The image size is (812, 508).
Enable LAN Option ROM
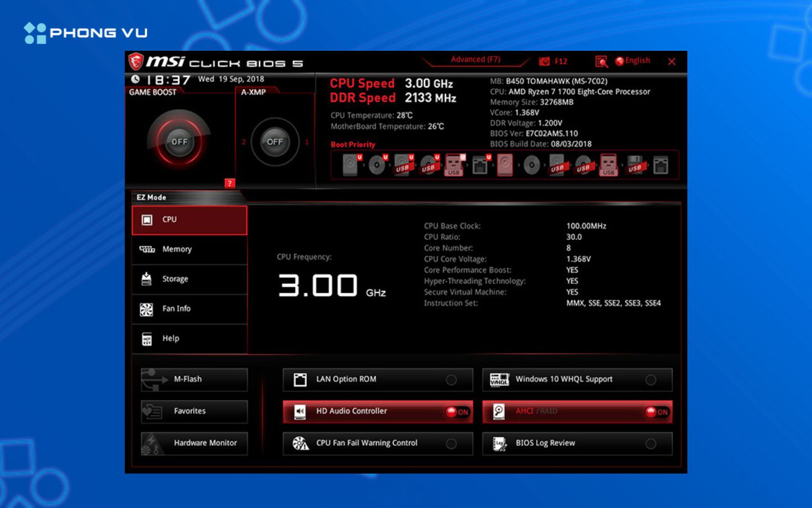coord(451,380)
